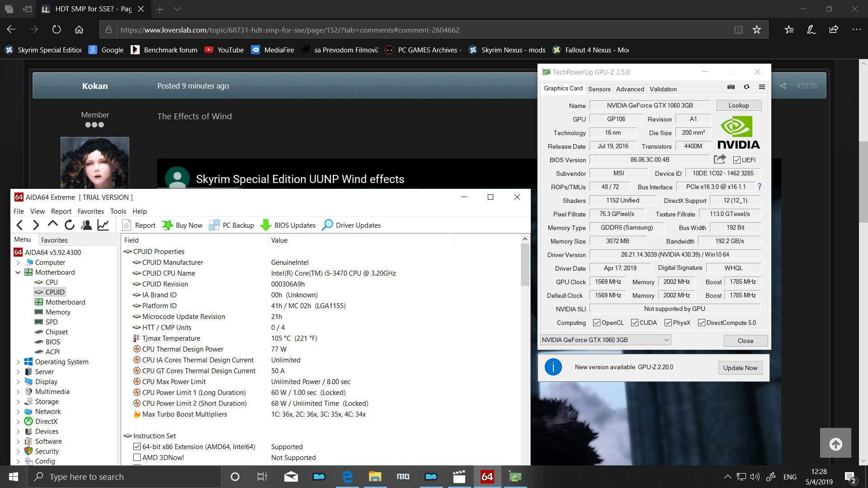Toggle the OpenCL checkbox in GPU-Z
Viewport: 868px width, 488px height.
pos(597,323)
